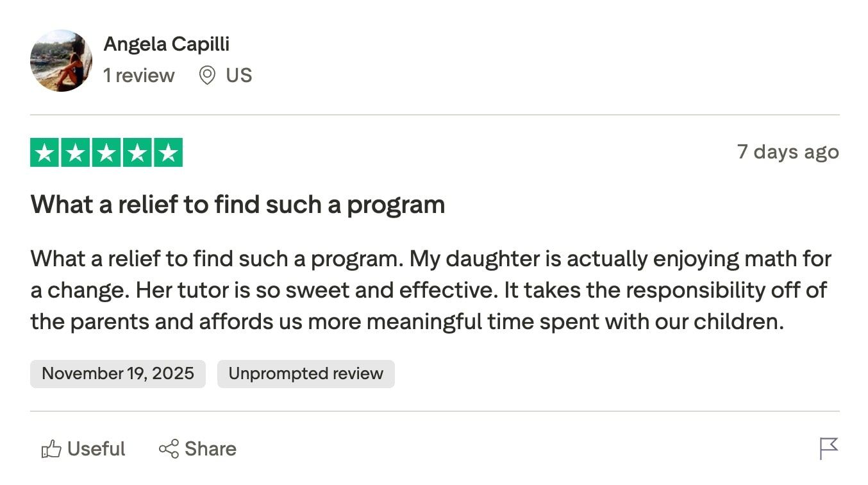
Task: Click the Unprompted review badge
Action: click(306, 373)
